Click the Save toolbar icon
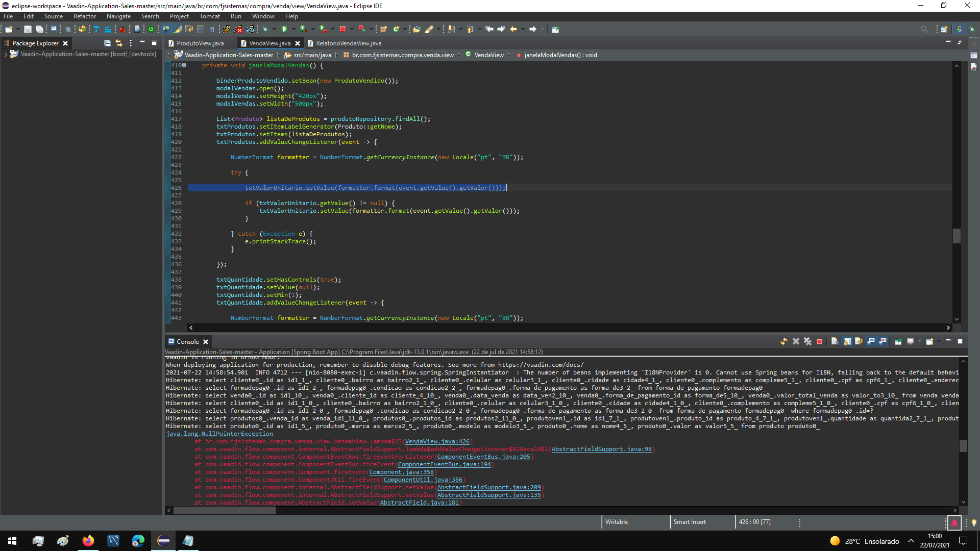Screen dimensions: 980x551 tap(28, 30)
